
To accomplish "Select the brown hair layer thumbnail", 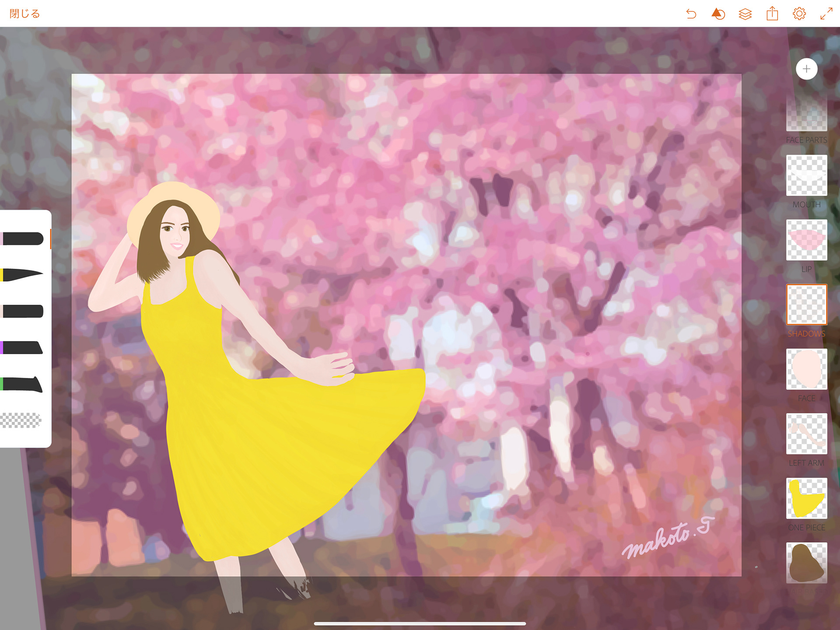I will 806,563.
